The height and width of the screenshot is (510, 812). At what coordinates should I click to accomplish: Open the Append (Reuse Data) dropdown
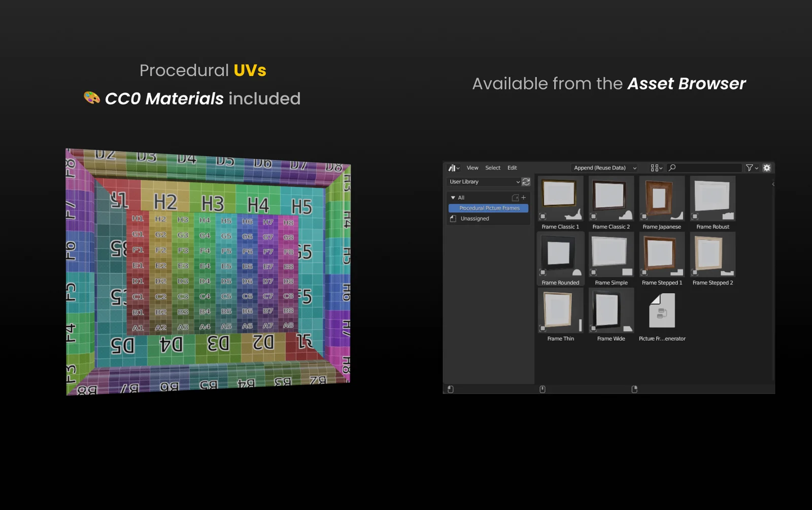click(x=604, y=168)
